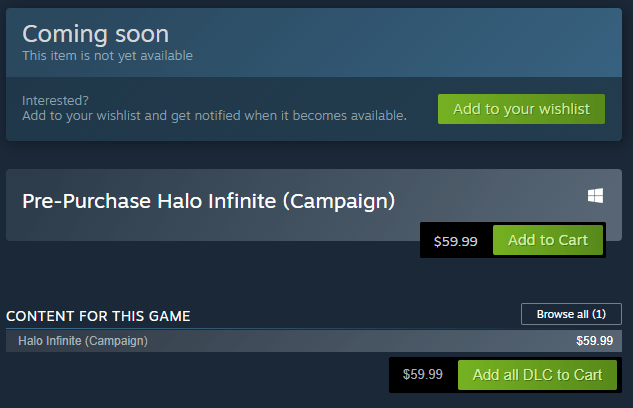Screen dimensions: 633x408
Task: Click "(Campaign)" in the Pre-Purchase title
Action: click(338, 201)
